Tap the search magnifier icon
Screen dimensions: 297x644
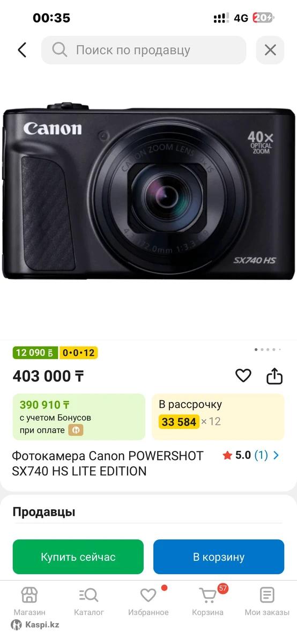pos(60,50)
